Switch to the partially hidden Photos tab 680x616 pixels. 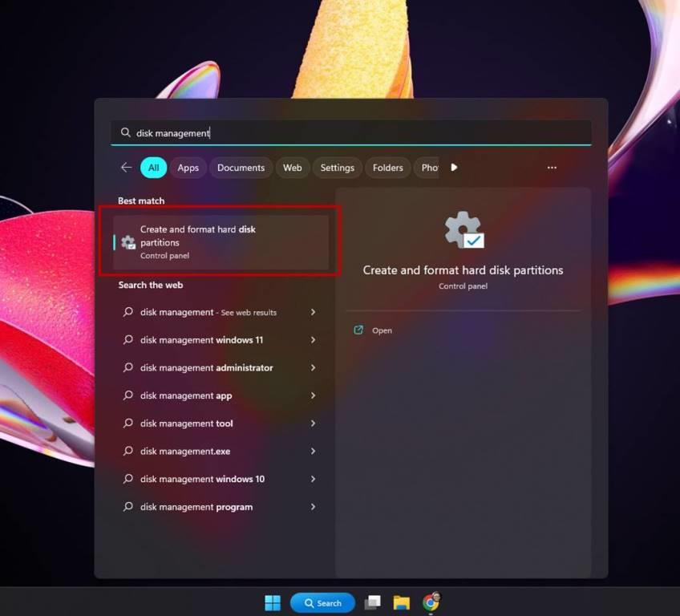tap(427, 168)
